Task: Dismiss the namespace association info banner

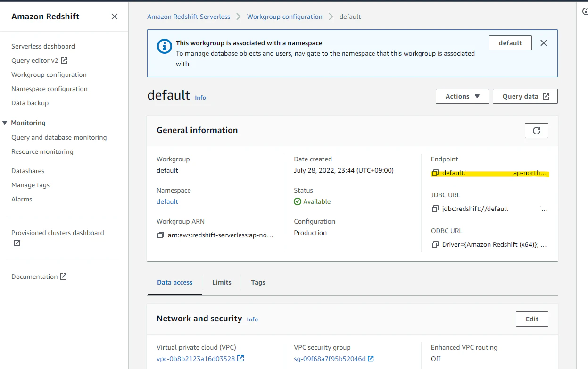Action: click(544, 43)
